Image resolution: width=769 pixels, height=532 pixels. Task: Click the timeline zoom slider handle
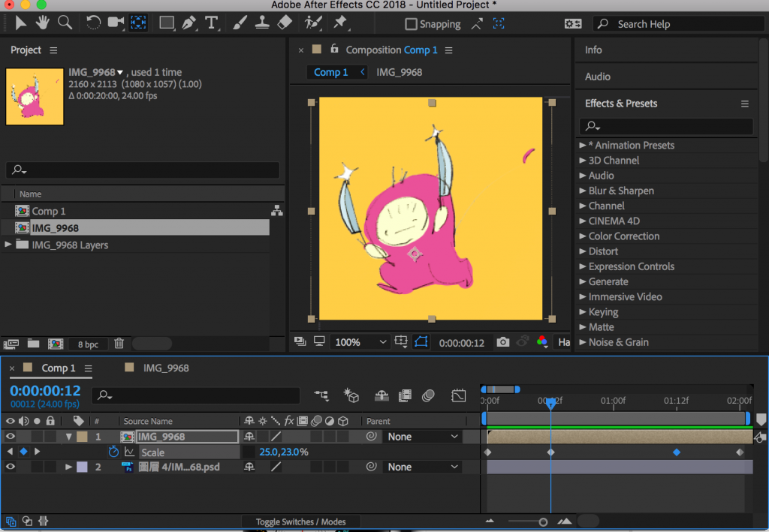click(x=543, y=521)
